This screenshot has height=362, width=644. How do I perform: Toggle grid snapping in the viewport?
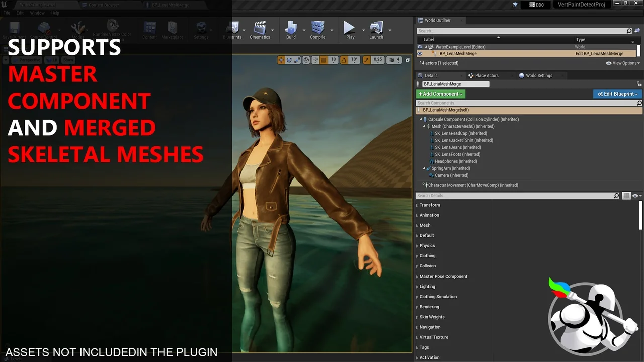tap(324, 59)
